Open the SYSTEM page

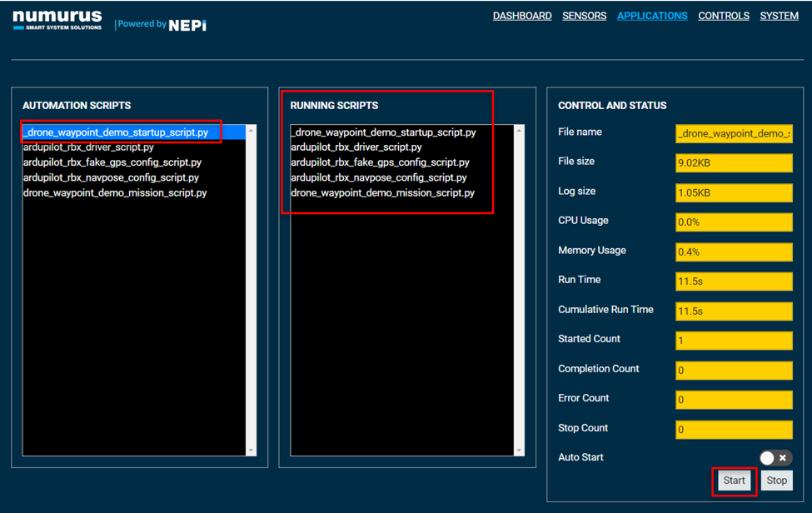coord(779,15)
